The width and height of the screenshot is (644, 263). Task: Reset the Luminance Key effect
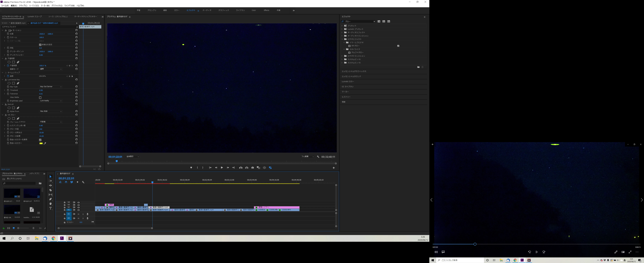coord(76,80)
